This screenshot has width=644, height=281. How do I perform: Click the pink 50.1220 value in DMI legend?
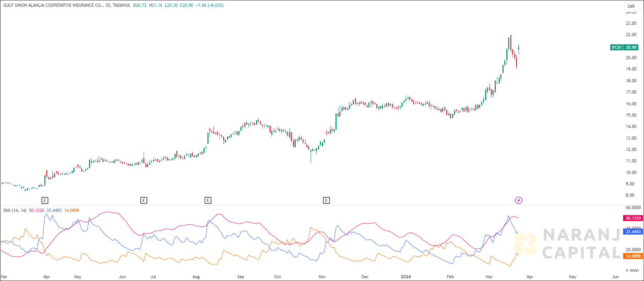[x=37, y=210]
